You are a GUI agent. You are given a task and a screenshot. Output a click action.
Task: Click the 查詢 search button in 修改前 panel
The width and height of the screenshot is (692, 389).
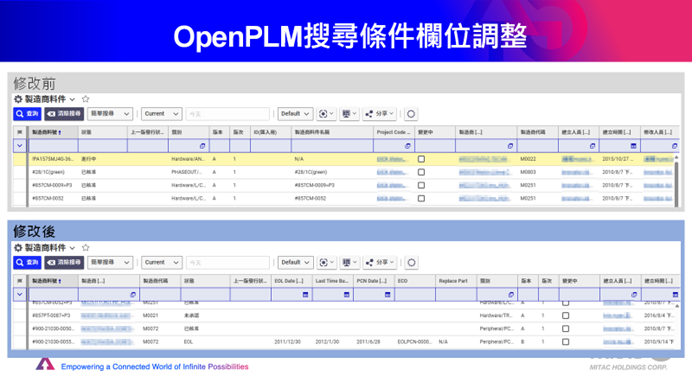click(x=27, y=114)
